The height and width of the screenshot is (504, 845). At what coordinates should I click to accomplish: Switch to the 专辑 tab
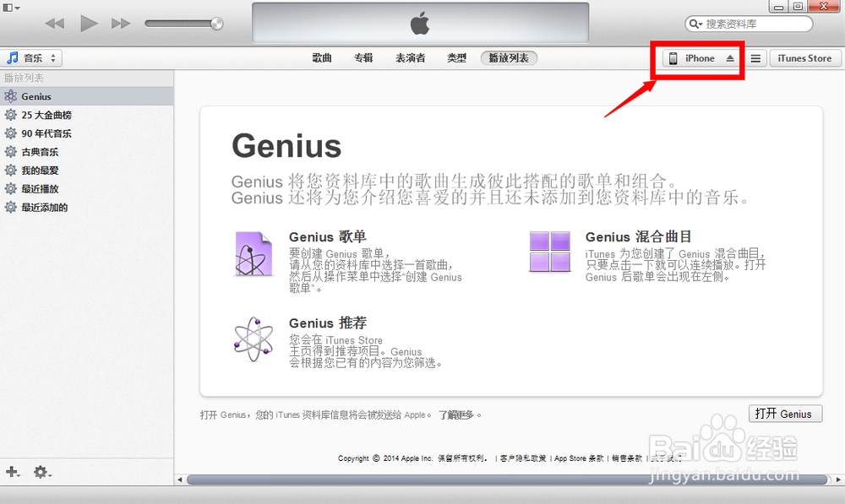click(x=363, y=58)
